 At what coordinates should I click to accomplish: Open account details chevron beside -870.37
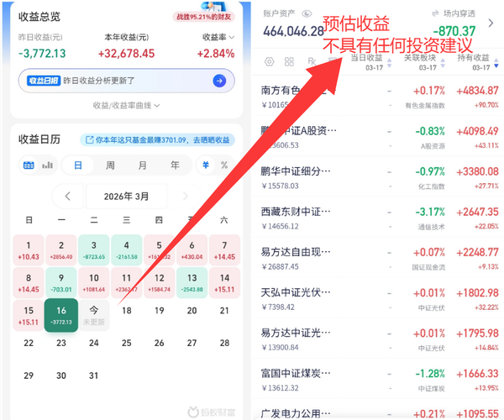(491, 23)
